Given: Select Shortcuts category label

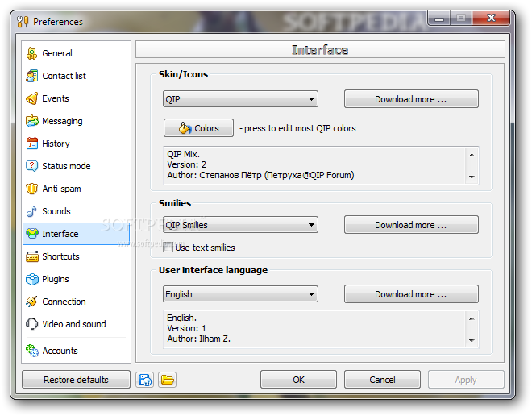Looking at the screenshot, I should (60, 256).
